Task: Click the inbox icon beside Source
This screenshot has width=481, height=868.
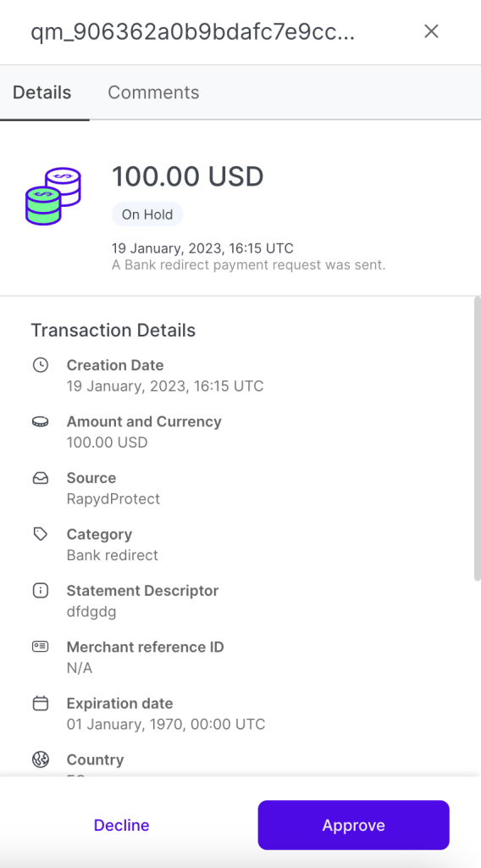Action: (x=41, y=478)
